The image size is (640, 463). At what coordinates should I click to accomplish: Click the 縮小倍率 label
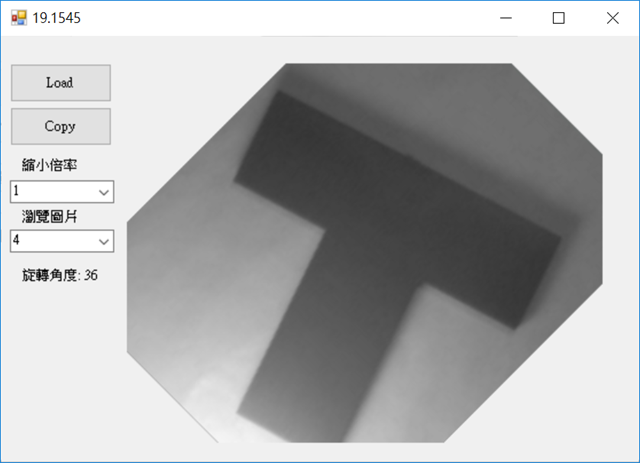click(49, 165)
